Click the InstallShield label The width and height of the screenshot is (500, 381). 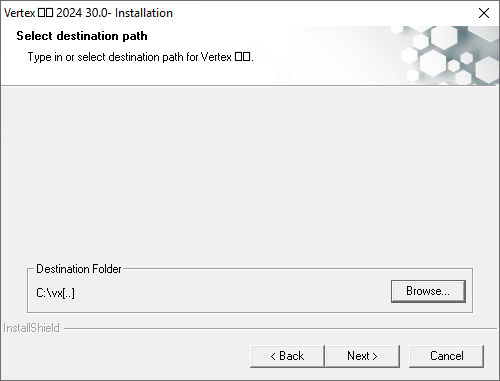pyautogui.click(x=31, y=328)
